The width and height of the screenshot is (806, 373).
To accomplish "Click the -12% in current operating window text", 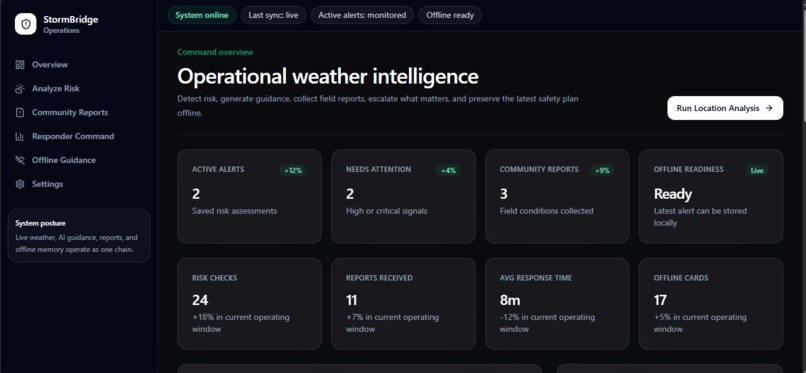I will (547, 323).
